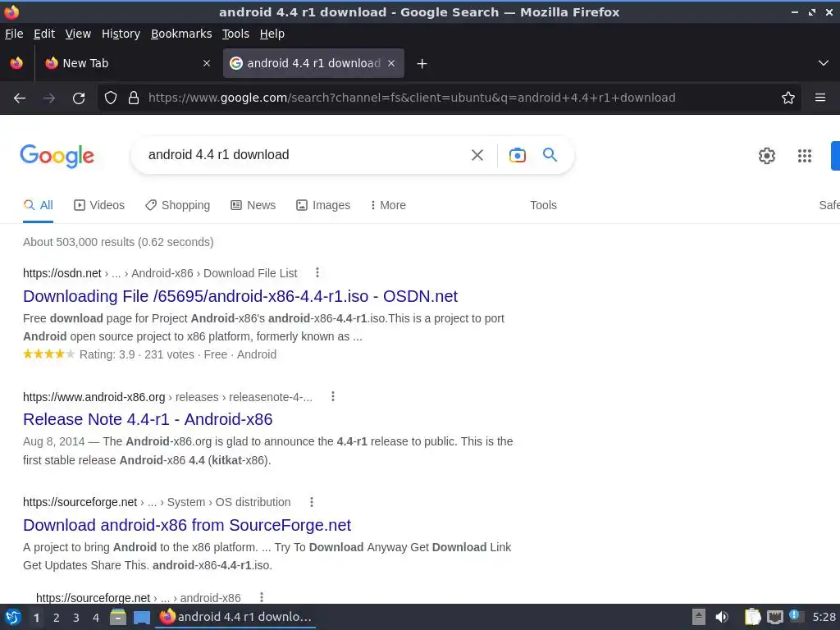840x630 pixels.
Task: Expand the list all tabs chevron
Action: tap(824, 63)
